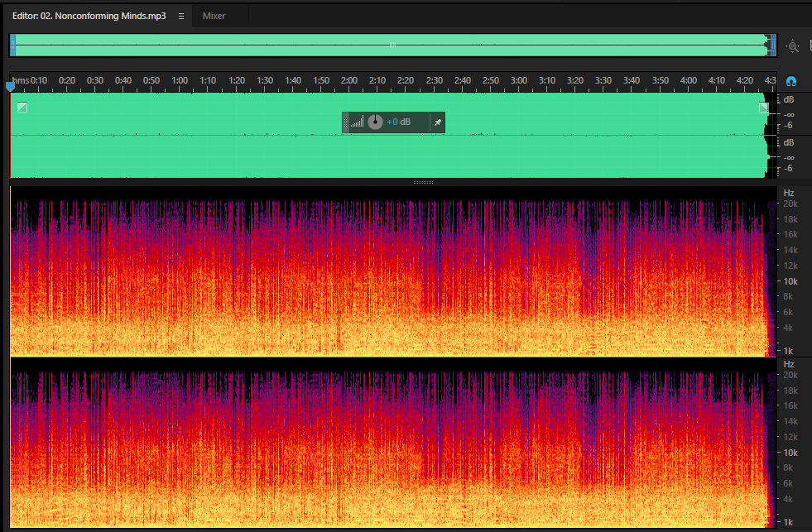Click the 0:30 mark on timeline
This screenshot has height=532, width=812.
coord(94,80)
